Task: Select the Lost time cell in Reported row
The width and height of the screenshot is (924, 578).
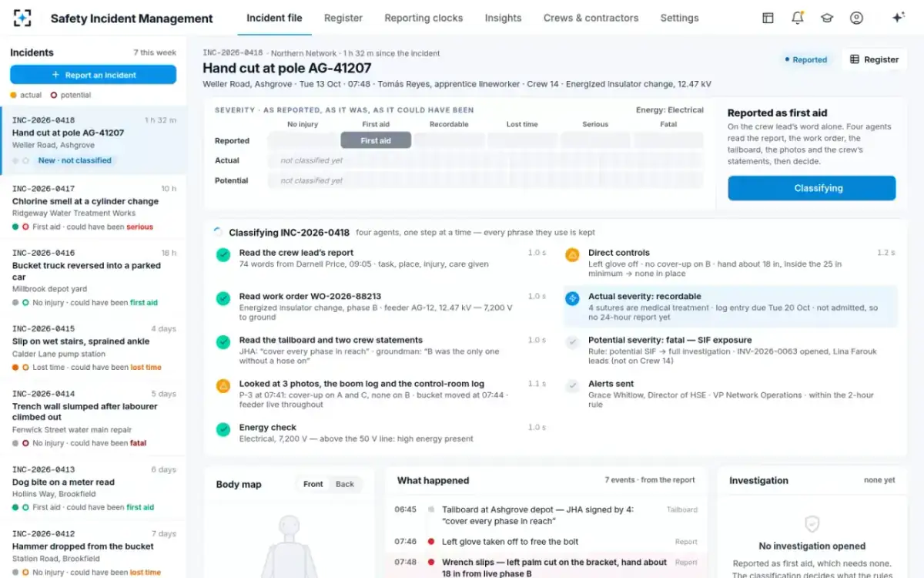Action: 522,140
